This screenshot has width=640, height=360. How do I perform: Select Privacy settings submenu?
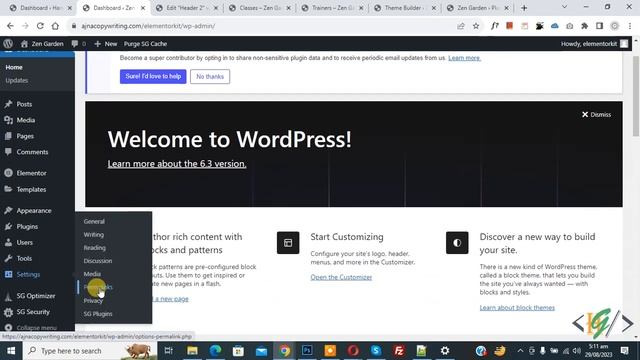[x=93, y=301]
